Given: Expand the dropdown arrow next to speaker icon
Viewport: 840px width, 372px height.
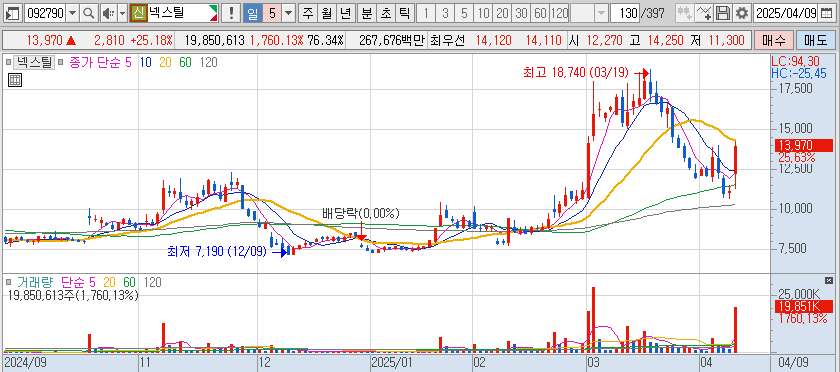Looking at the screenshot, I should coord(122,13).
